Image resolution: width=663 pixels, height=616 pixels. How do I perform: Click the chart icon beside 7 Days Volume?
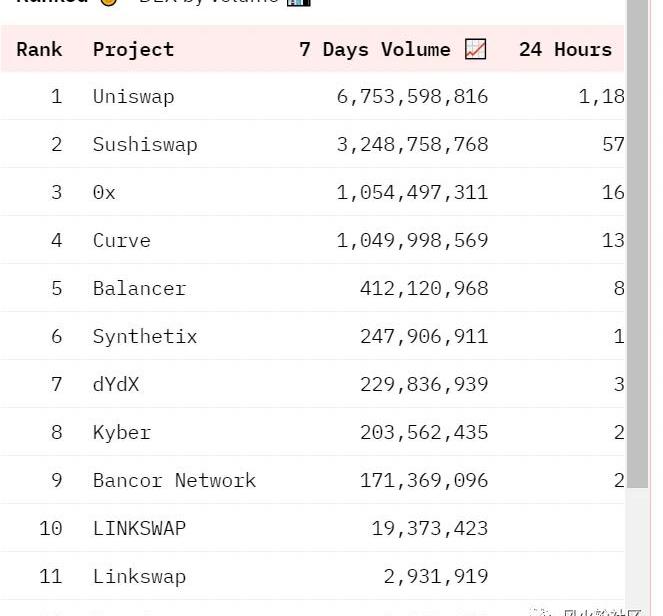pos(475,49)
